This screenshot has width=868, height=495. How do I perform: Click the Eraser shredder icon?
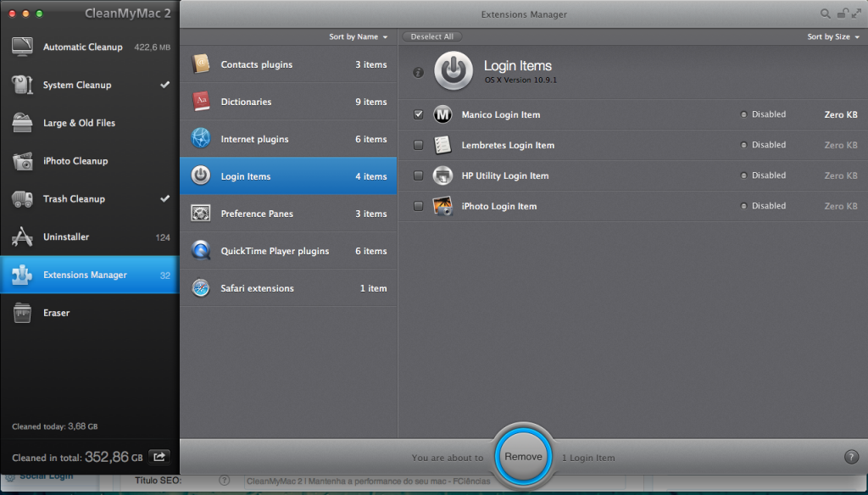click(22, 313)
